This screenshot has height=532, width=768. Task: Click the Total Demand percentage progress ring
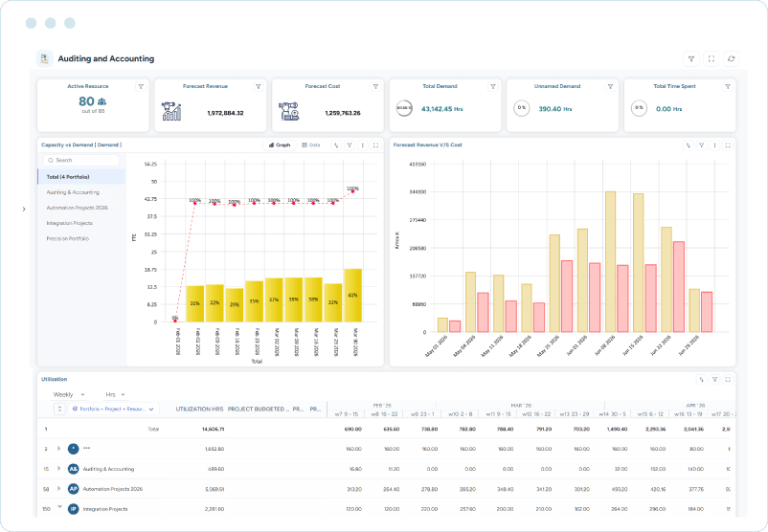pyautogui.click(x=404, y=108)
